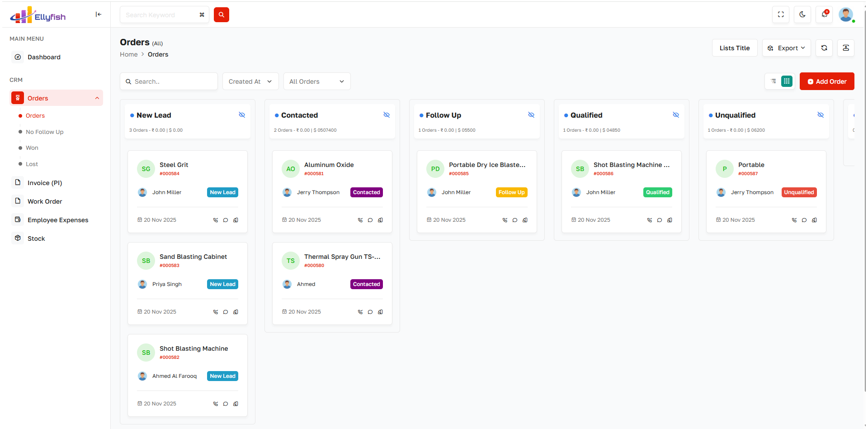Open Invoice (PI) in the sidebar
Viewport: 868px width, 429px height.
(x=45, y=183)
